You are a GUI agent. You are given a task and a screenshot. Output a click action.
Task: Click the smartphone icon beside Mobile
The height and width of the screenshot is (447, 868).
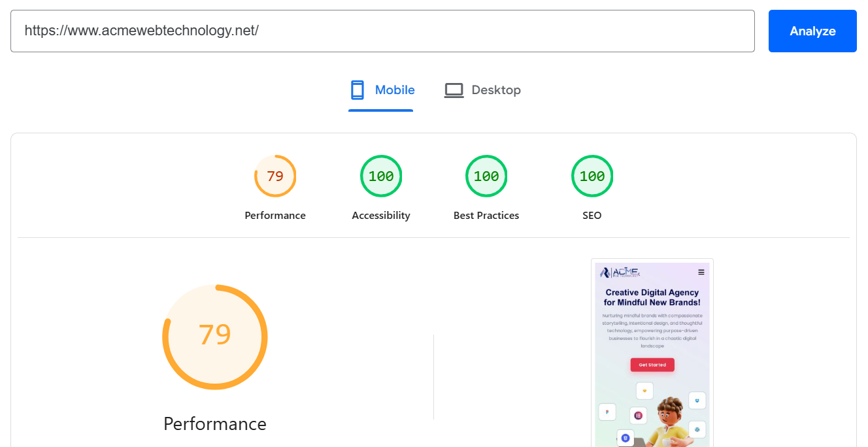tap(358, 90)
